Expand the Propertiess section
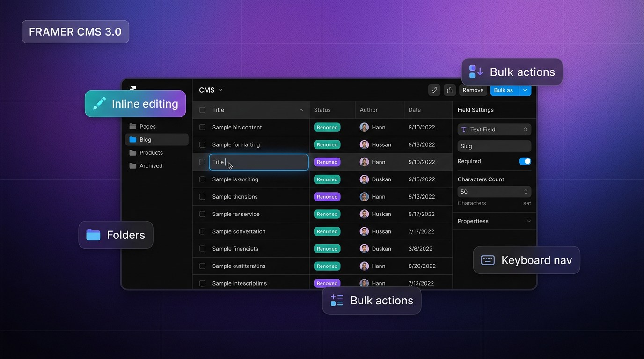The width and height of the screenshot is (644, 359). pos(494,221)
